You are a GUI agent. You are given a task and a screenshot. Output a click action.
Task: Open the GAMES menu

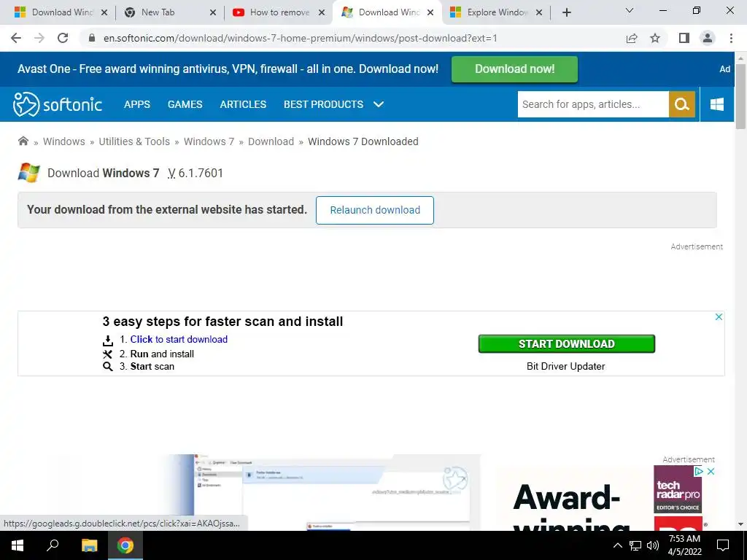(185, 104)
